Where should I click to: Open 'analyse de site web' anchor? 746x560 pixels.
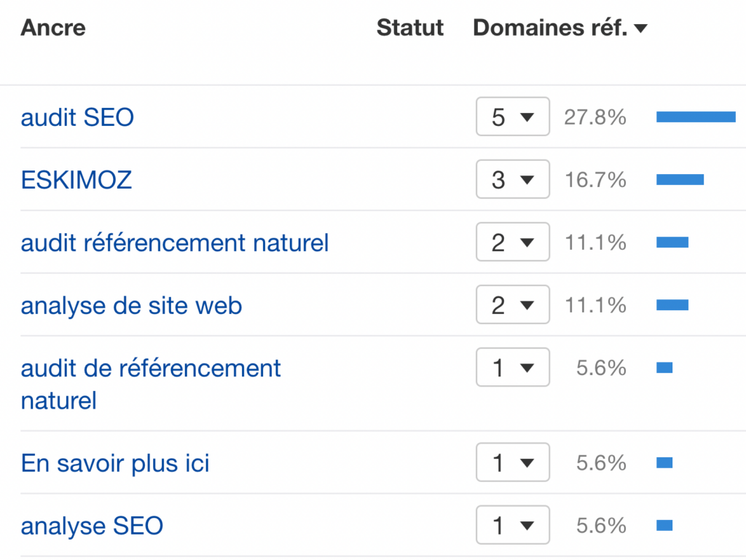point(131,306)
